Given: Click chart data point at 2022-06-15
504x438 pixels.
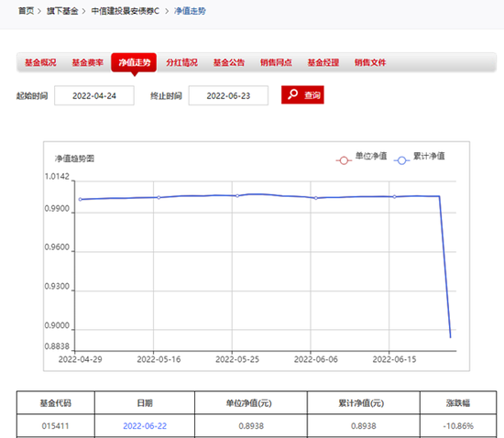Looking at the screenshot, I should (x=395, y=197).
